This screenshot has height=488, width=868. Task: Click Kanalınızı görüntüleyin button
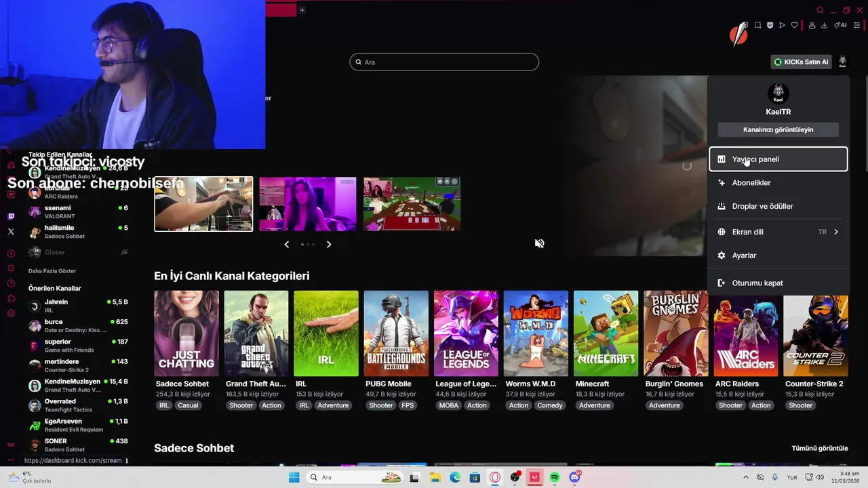tap(778, 129)
